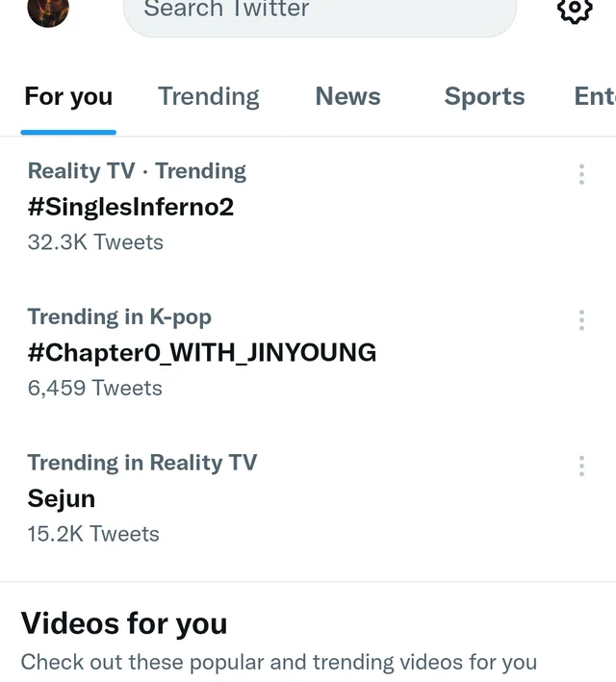Open the Sejun trending topic
The height and width of the screenshot is (682, 616).
62,499
